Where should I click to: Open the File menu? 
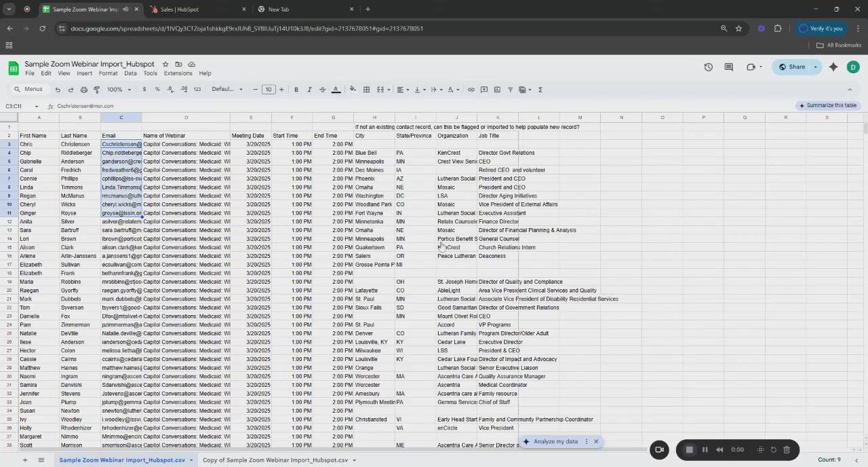point(30,73)
